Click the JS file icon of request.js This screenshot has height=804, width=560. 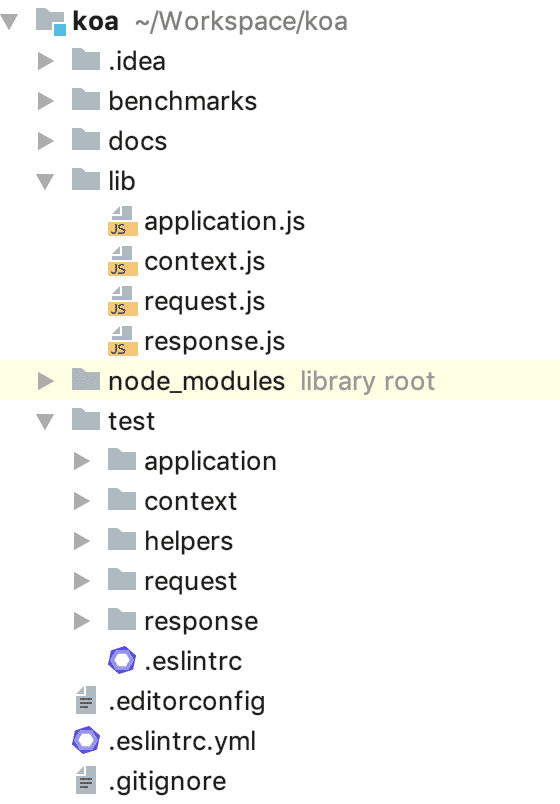coord(123,301)
